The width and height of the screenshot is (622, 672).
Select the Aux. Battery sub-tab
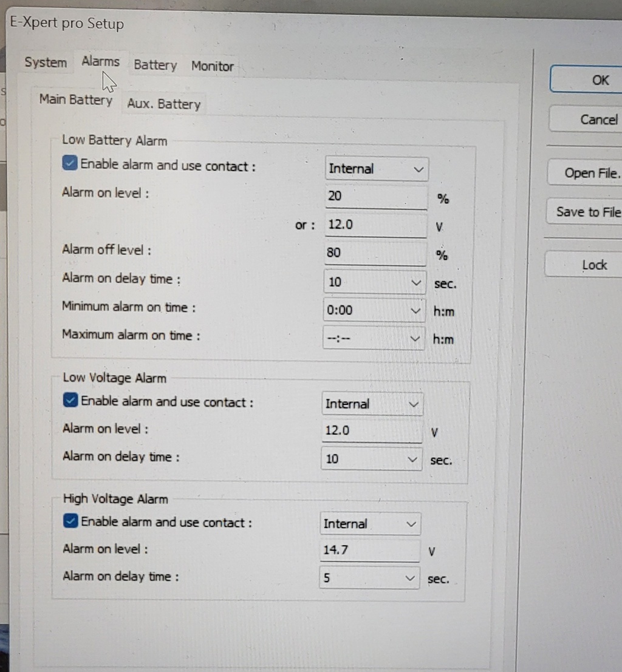pyautogui.click(x=163, y=104)
